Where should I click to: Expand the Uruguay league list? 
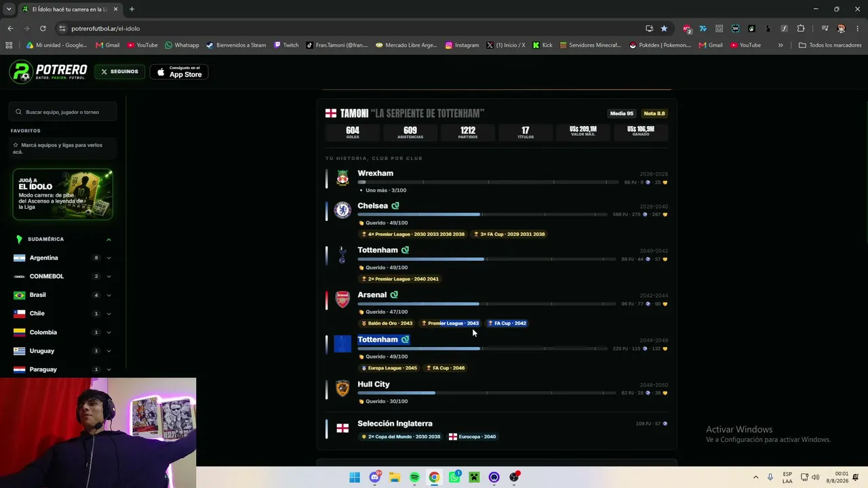pos(108,351)
